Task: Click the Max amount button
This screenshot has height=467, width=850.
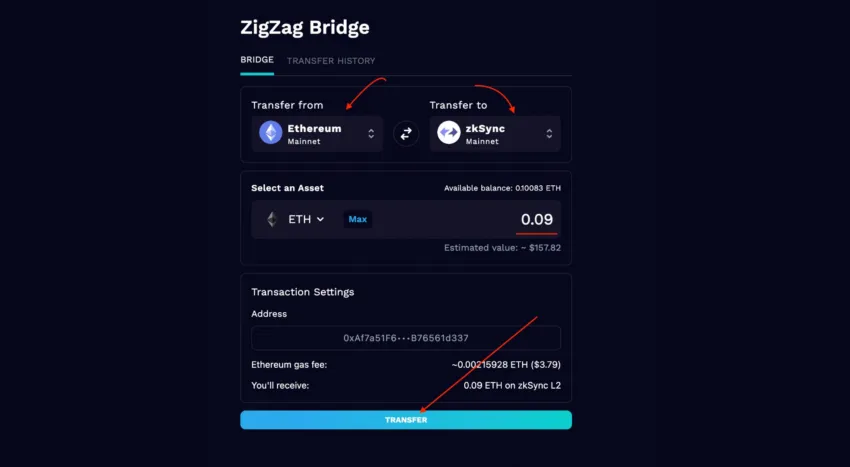Action: coord(358,219)
